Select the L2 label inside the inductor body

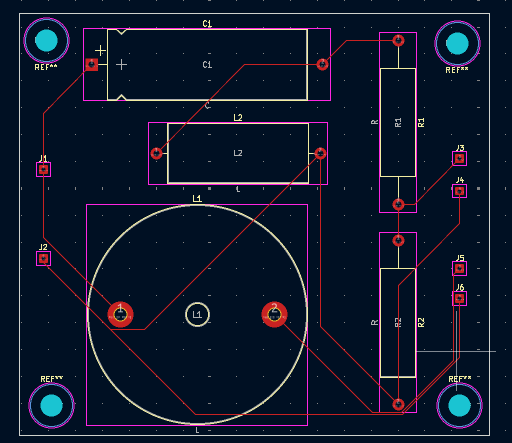coord(238,153)
